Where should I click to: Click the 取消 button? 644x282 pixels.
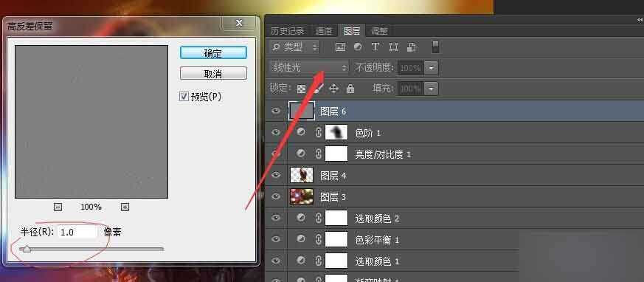[213, 74]
